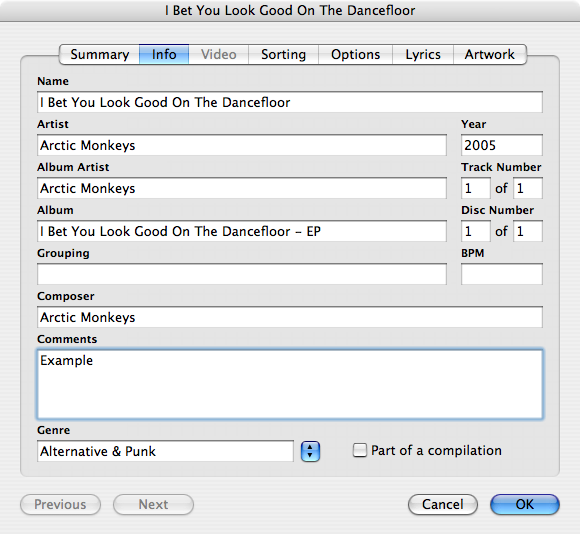Open the Genre dropdown arrows button
580x534 pixels.
pos(310,452)
